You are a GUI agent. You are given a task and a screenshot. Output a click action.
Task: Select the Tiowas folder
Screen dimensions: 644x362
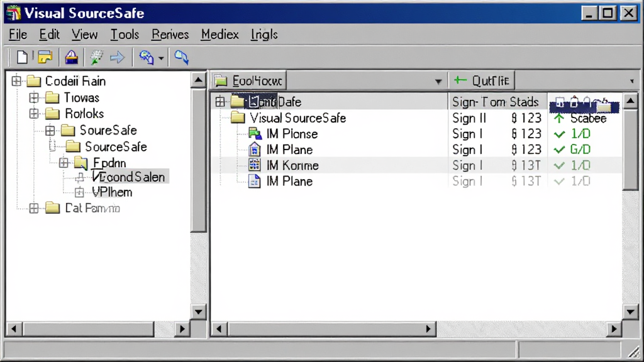[x=81, y=97]
